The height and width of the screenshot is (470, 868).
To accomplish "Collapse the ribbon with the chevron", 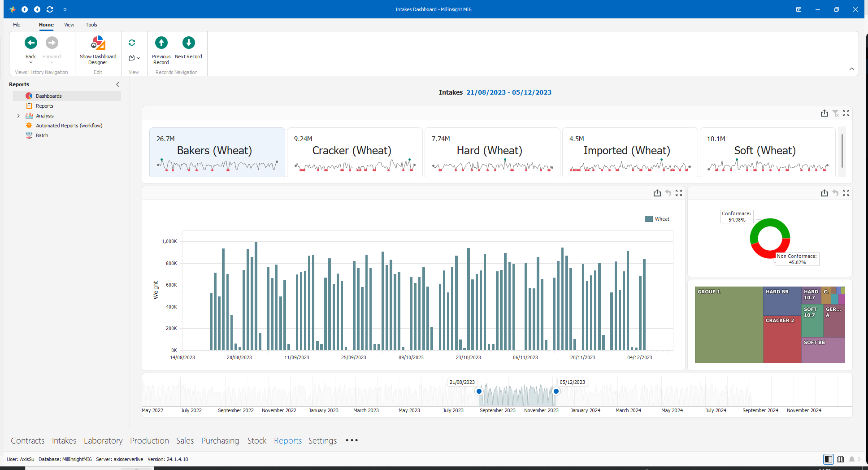I will (x=852, y=69).
